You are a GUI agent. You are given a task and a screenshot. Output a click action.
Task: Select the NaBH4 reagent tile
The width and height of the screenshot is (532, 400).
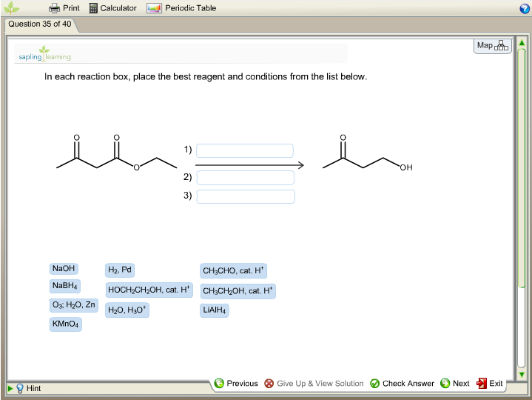pos(65,286)
